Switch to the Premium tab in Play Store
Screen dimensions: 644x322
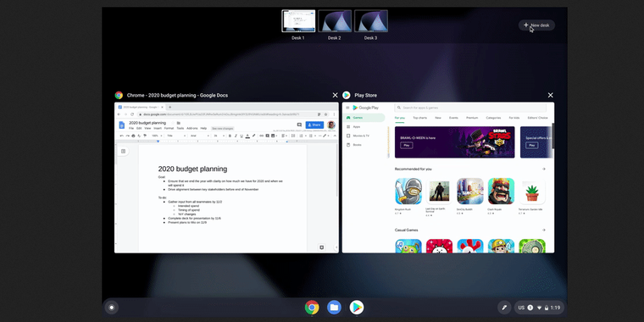coord(472,118)
